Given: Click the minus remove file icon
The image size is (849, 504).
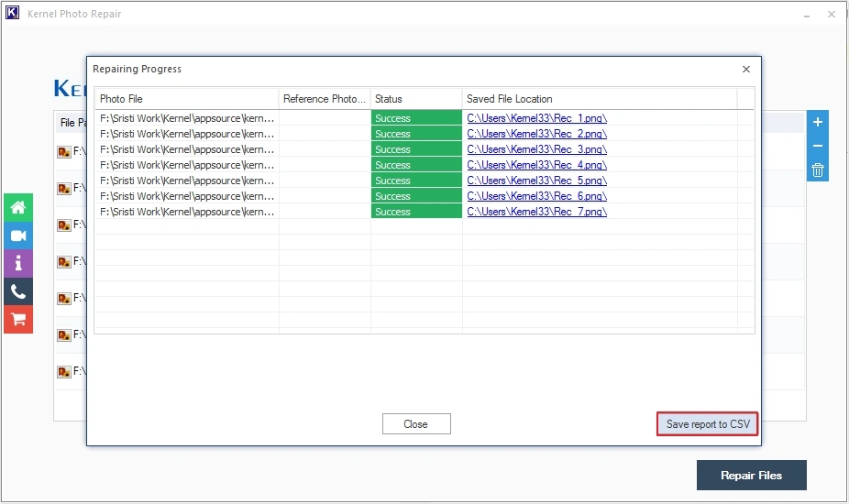Looking at the screenshot, I should [818, 147].
